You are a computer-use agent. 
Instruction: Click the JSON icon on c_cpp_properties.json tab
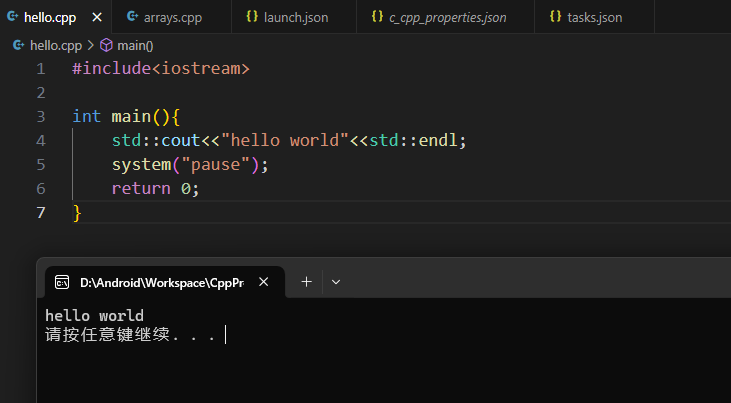click(x=377, y=17)
